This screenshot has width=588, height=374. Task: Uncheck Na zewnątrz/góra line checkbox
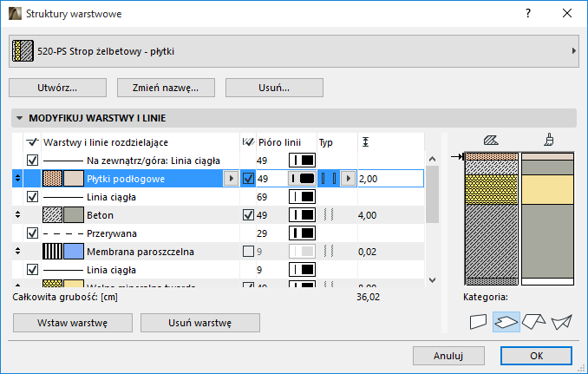(x=33, y=161)
